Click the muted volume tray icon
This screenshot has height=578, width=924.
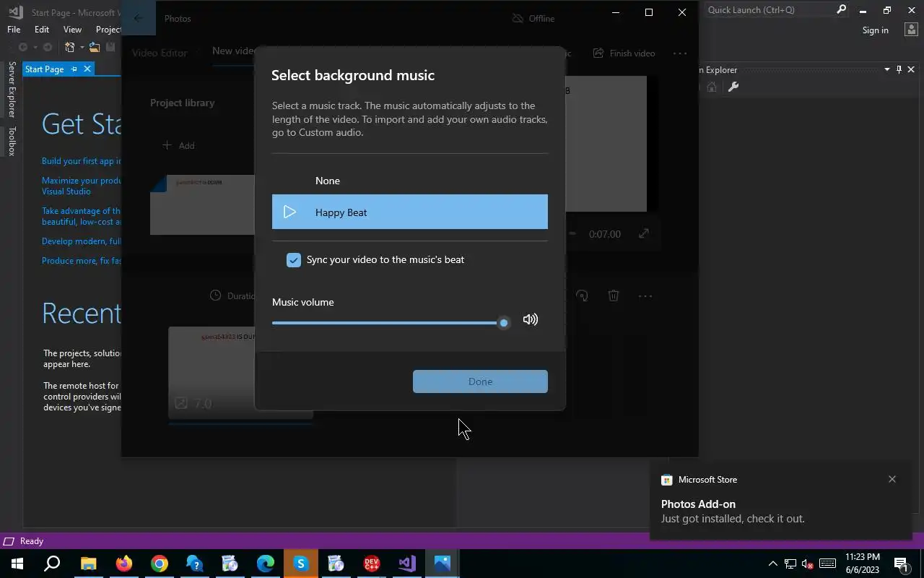pos(808,564)
